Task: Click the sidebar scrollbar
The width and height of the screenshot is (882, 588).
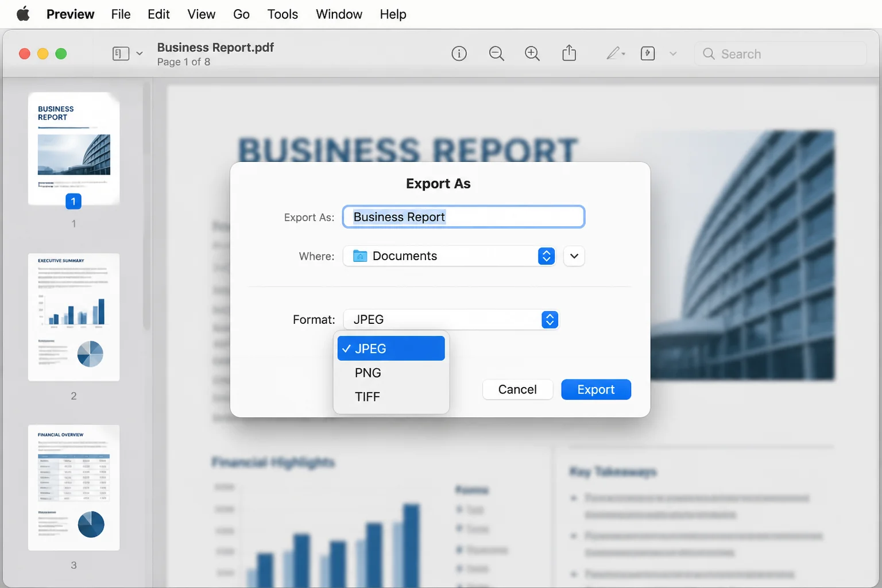Action: coord(147,205)
